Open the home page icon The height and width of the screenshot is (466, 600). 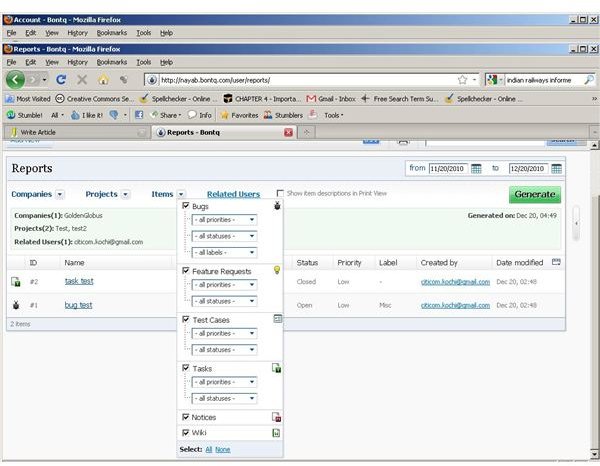coord(103,80)
